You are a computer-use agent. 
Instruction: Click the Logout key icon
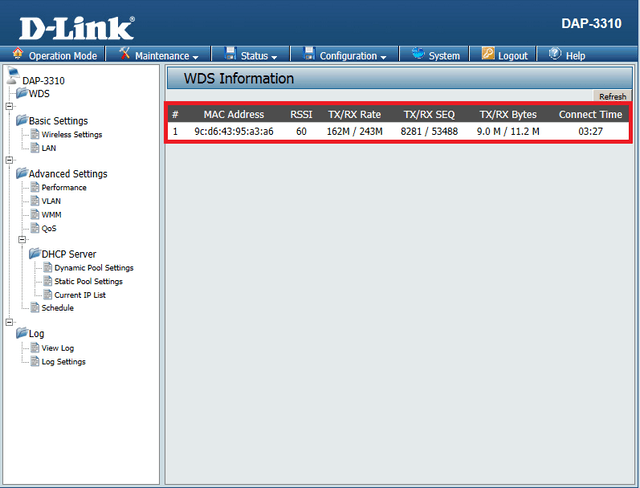[488, 53]
